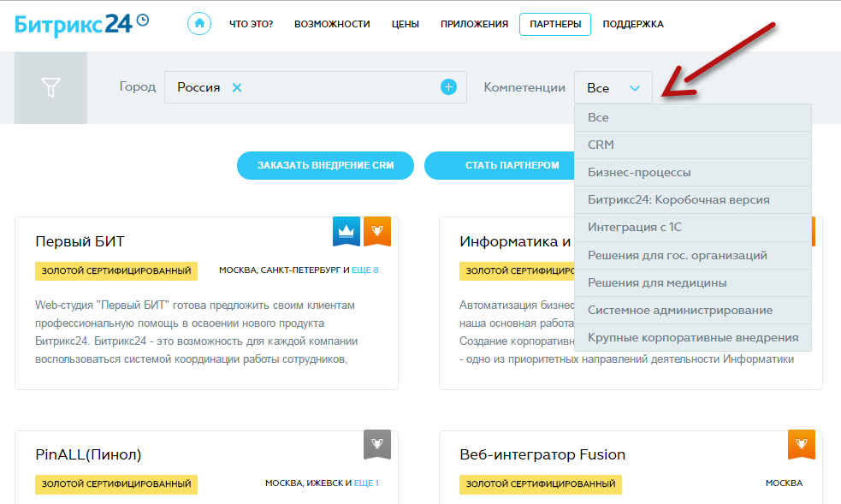Click the Битрикс24 logo
This screenshot has height=504, width=841.
click(x=81, y=23)
